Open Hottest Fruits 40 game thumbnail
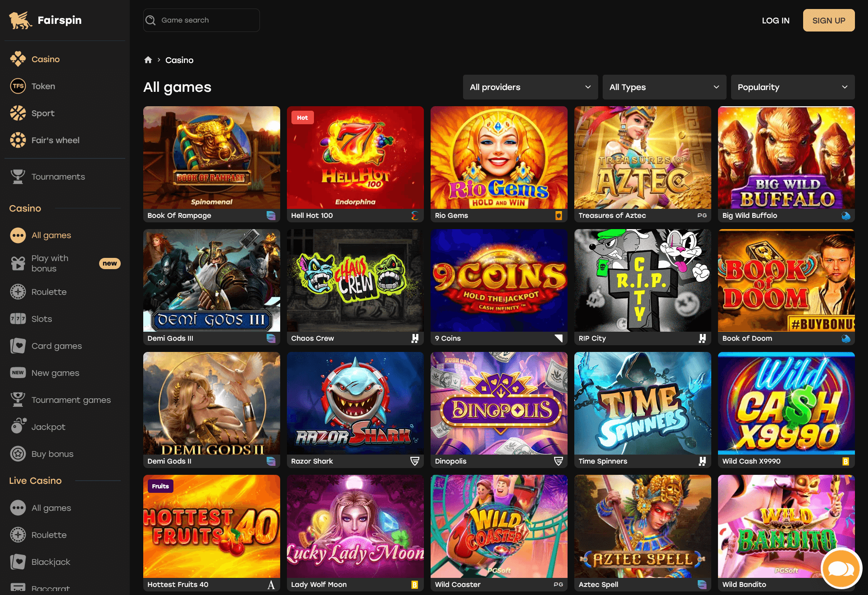Viewport: 868px width, 595px height. [x=211, y=526]
